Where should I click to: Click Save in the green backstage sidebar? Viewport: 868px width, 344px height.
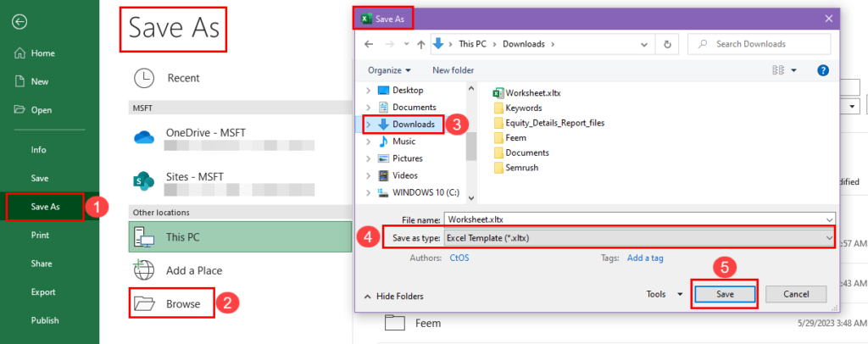[40, 178]
